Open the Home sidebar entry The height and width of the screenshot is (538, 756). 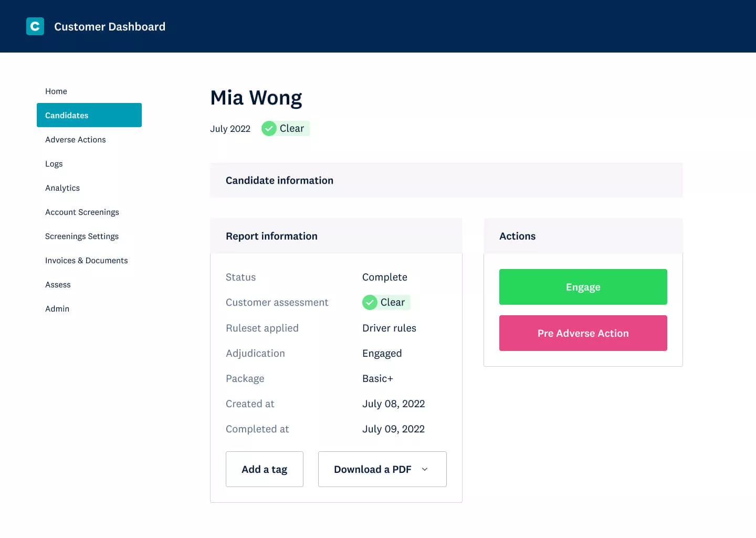[56, 91]
